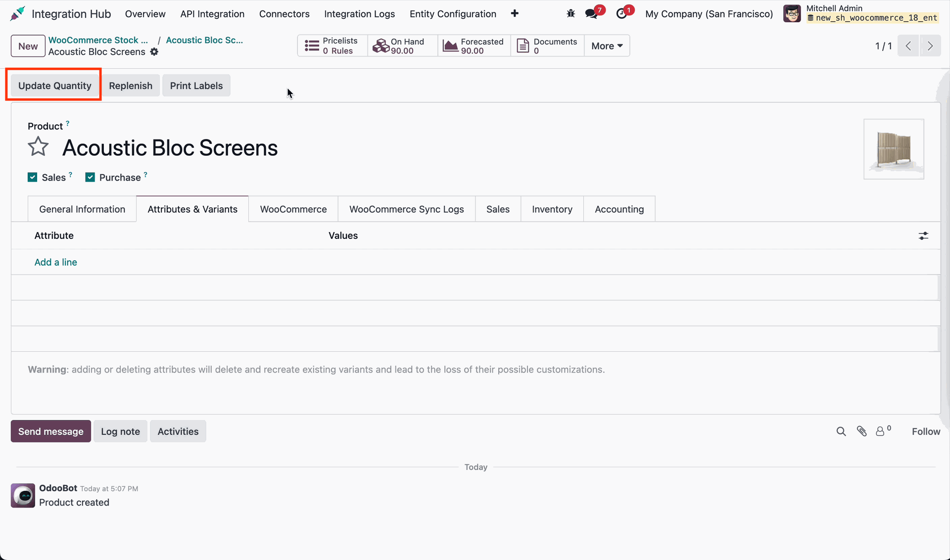Open the Overview menu
This screenshot has height=560, width=950.
(145, 14)
